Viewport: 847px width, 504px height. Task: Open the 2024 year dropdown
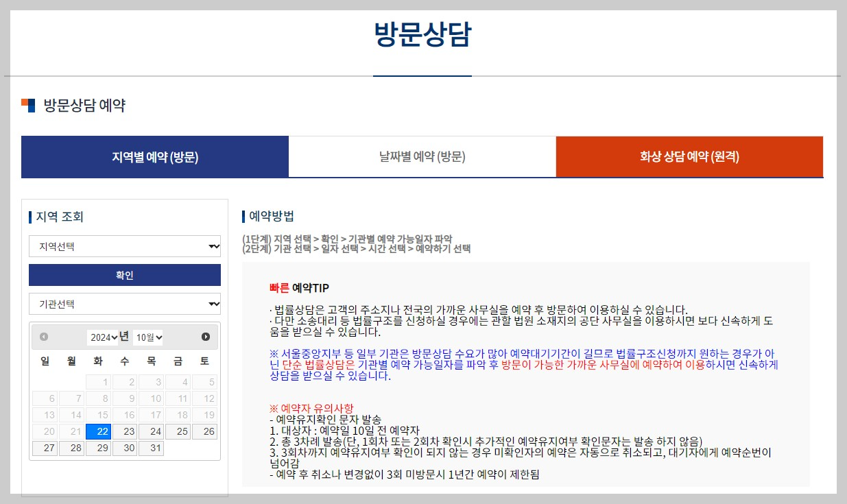point(103,337)
